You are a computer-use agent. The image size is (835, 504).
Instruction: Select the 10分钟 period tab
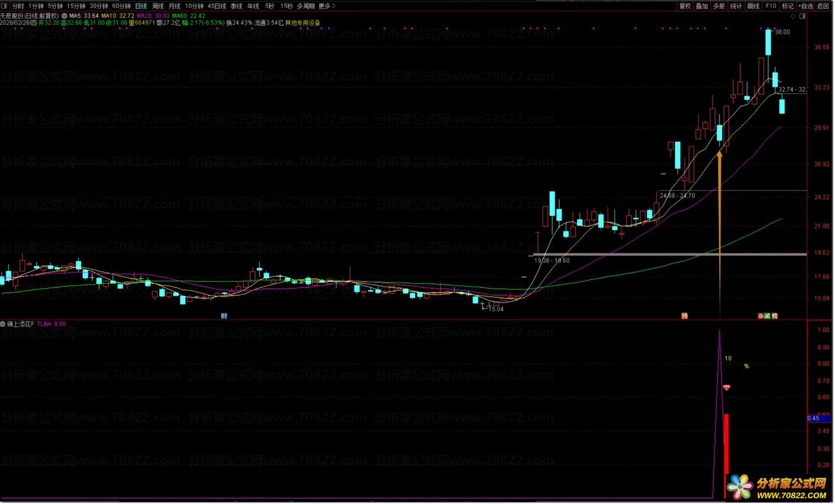pyautogui.click(x=194, y=6)
